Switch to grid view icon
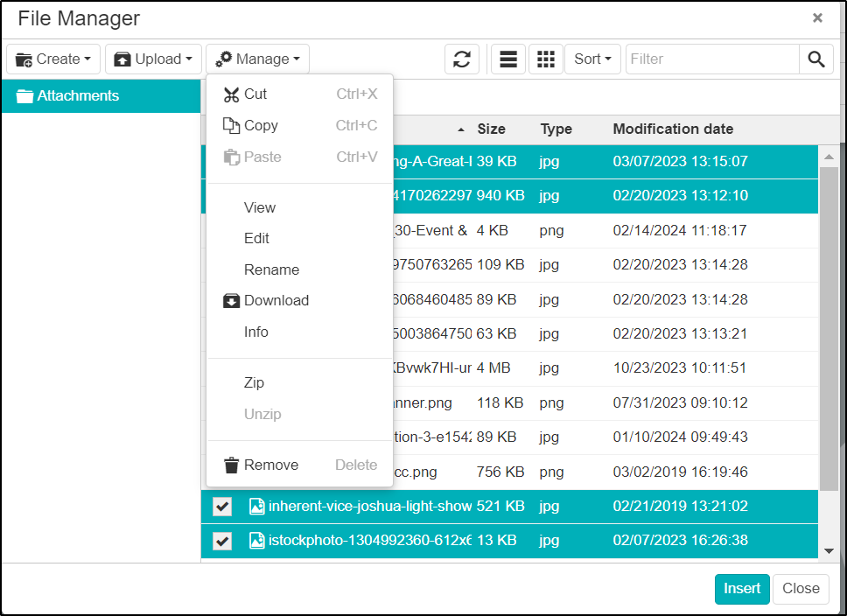Screen dimensions: 847x616 (546, 59)
